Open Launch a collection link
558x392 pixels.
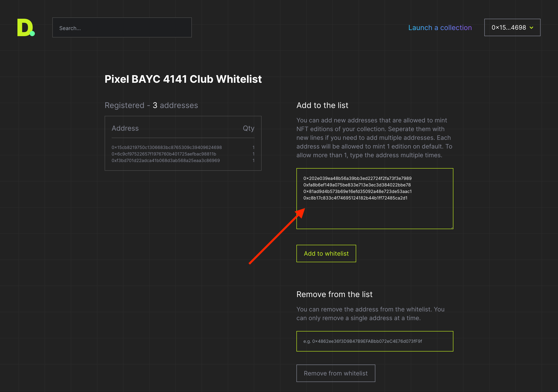[x=440, y=28]
